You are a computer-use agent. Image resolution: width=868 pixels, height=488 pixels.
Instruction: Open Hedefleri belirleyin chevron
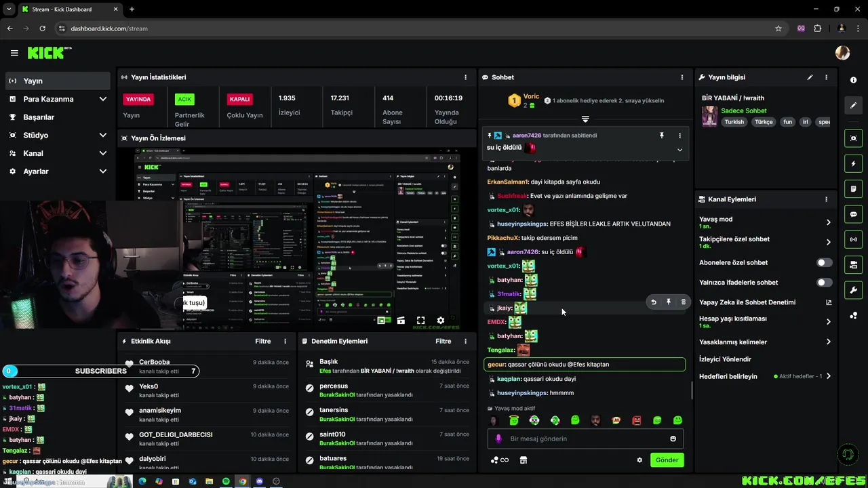click(828, 376)
